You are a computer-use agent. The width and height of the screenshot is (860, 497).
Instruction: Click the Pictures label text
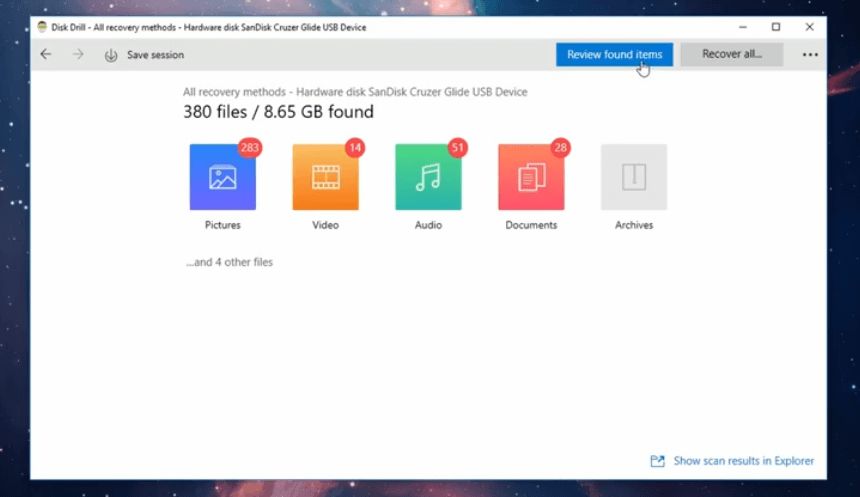[222, 225]
